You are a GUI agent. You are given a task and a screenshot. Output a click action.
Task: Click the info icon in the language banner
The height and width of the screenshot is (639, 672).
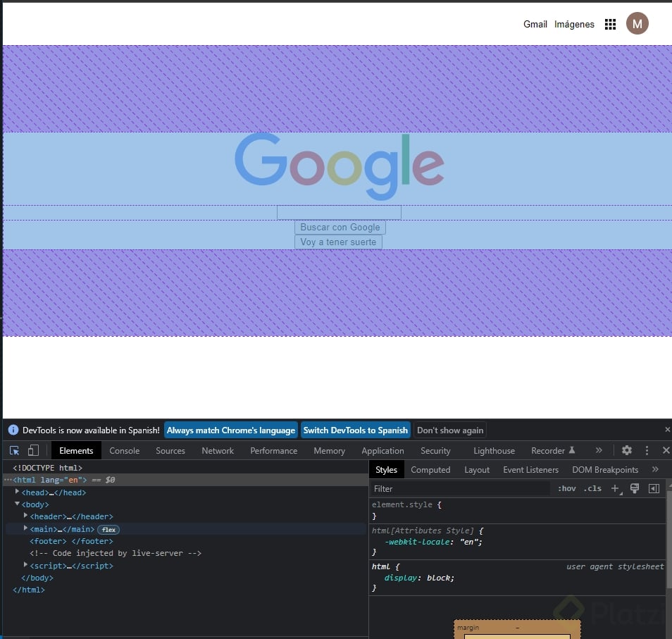click(13, 430)
